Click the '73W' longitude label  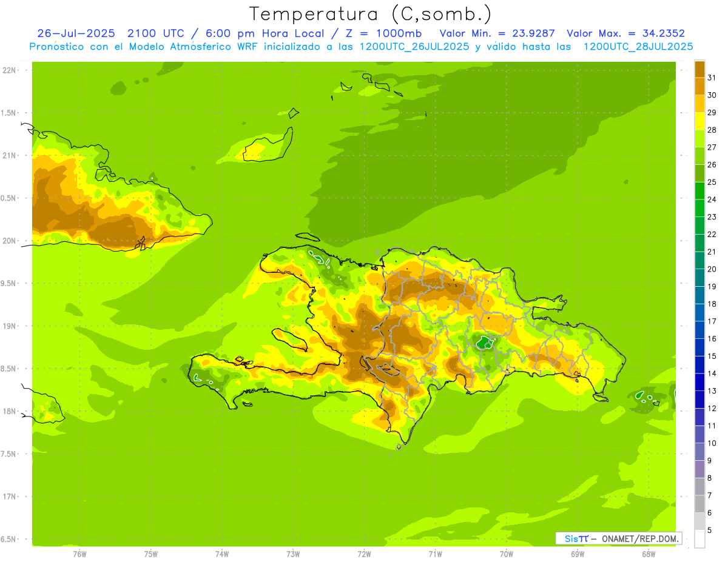click(x=293, y=555)
